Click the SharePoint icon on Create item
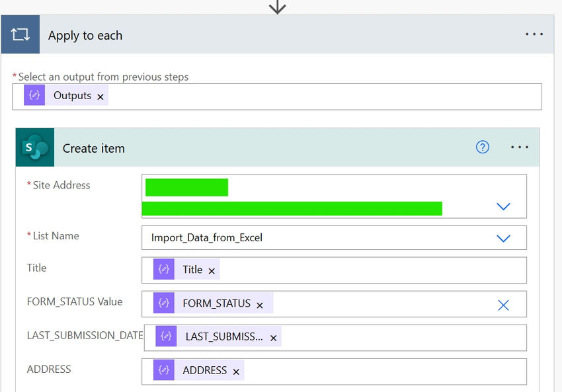Screen dimensions: 562x392 34,147
